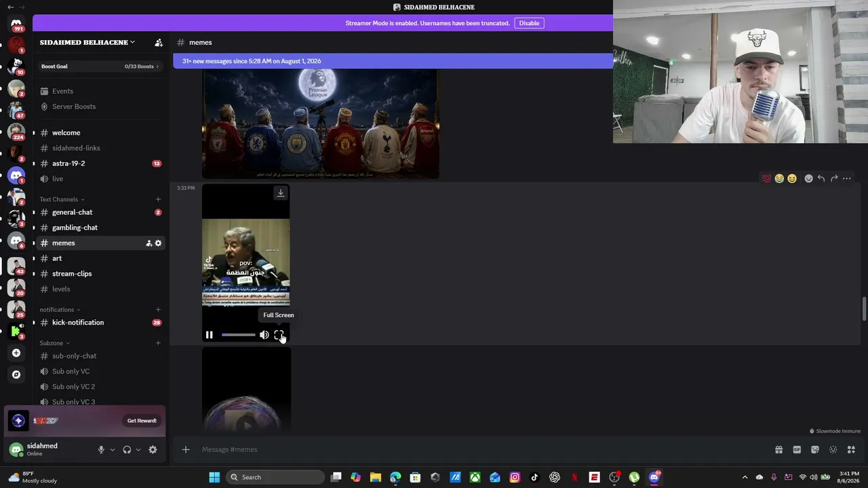Image resolution: width=868 pixels, height=488 pixels.
Task: Toggle microphone mute in user panel
Action: pos(101,449)
